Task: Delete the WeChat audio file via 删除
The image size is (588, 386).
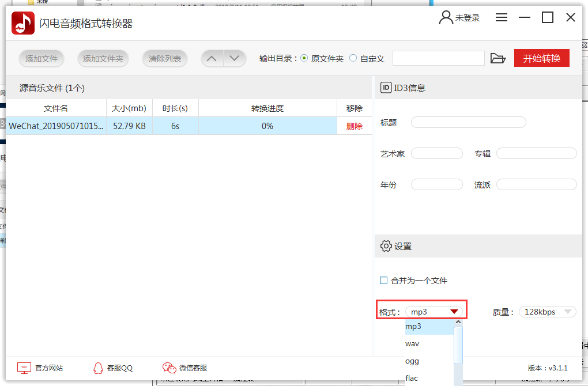Action: 353,126
